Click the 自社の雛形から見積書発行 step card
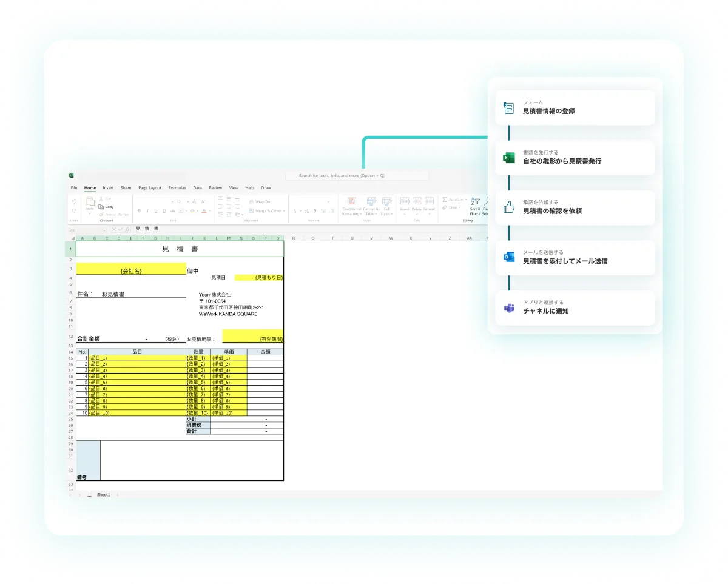 tap(576, 158)
